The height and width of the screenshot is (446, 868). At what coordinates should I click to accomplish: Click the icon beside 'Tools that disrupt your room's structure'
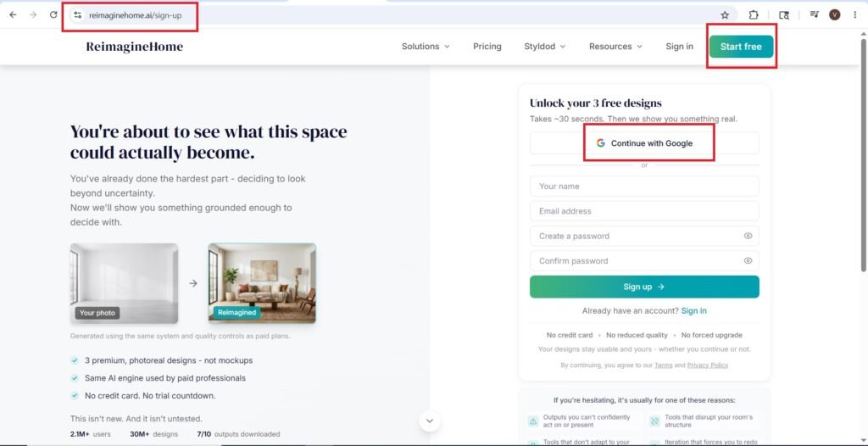tap(655, 421)
